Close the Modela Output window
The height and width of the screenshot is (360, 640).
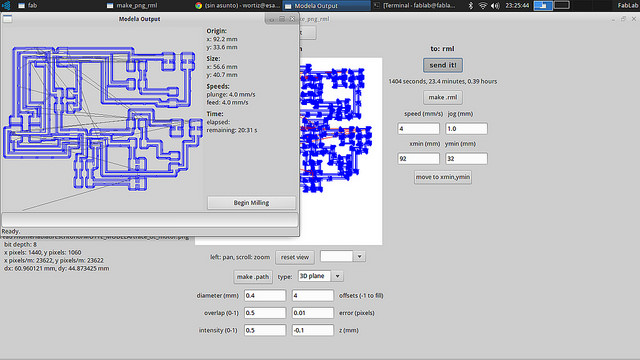tap(292, 19)
